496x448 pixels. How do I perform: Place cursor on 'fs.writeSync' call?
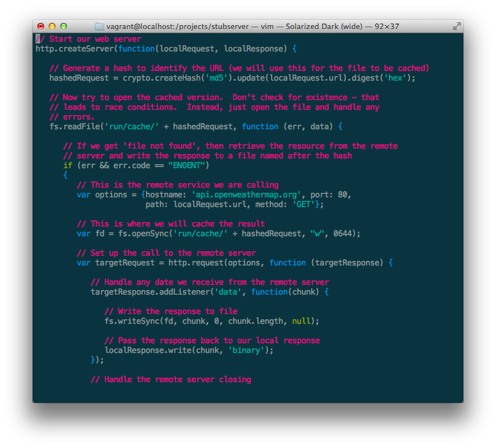coord(132,321)
